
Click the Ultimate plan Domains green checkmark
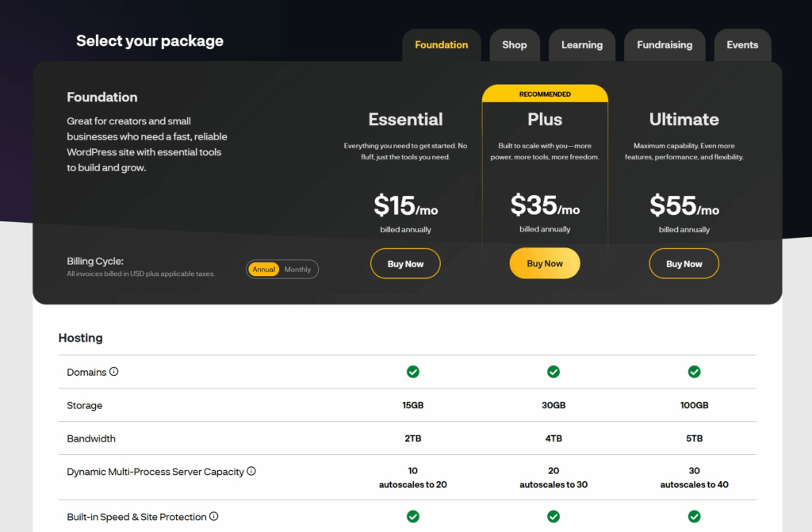coord(695,372)
